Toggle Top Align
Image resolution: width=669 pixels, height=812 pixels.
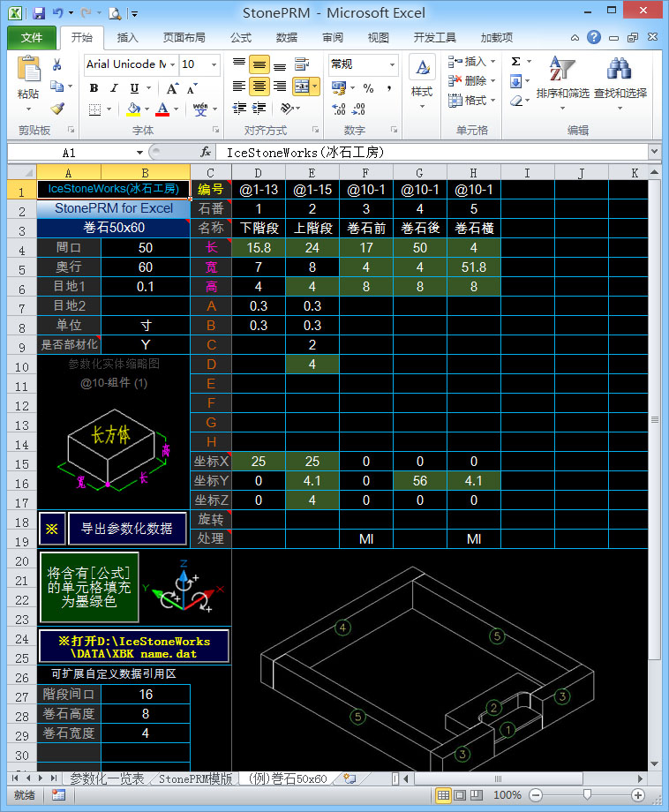[x=238, y=64]
